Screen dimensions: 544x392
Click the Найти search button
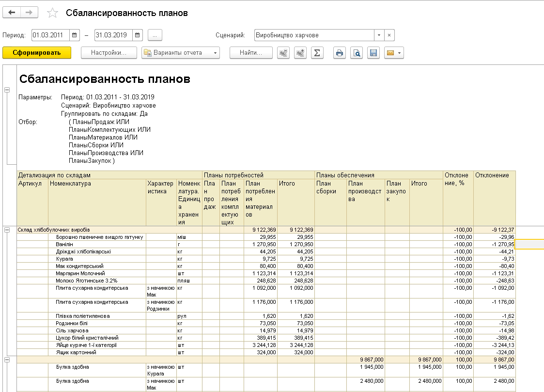click(x=251, y=53)
